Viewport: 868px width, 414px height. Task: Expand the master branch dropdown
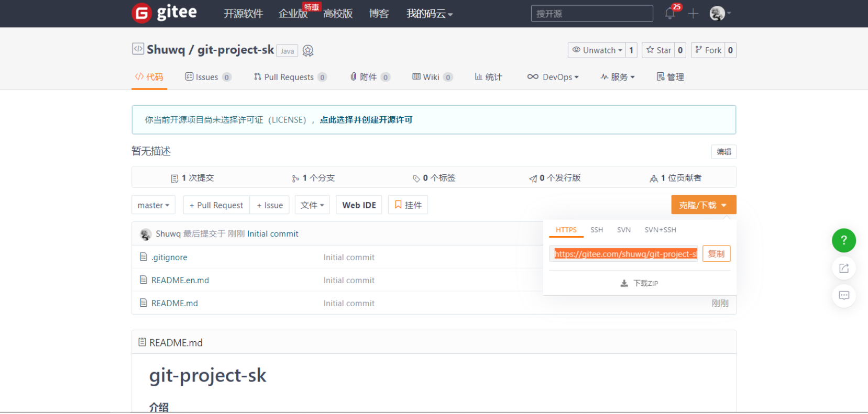tap(153, 205)
